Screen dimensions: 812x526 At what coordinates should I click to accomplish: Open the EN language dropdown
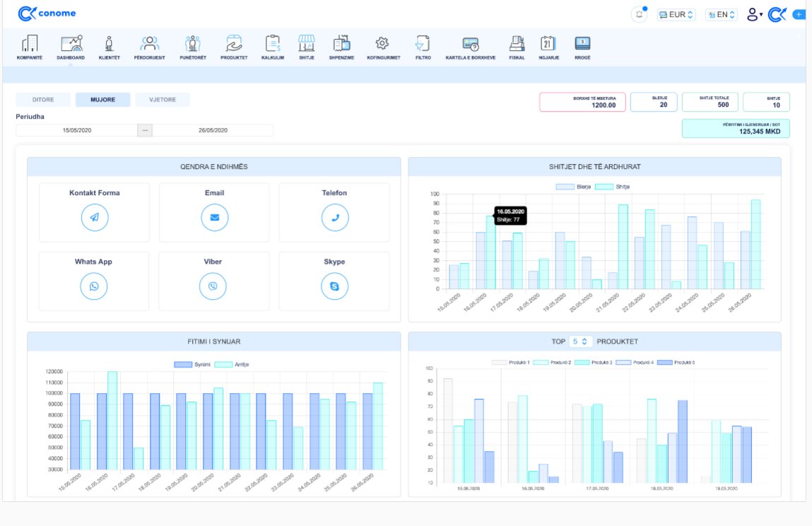[x=721, y=14]
